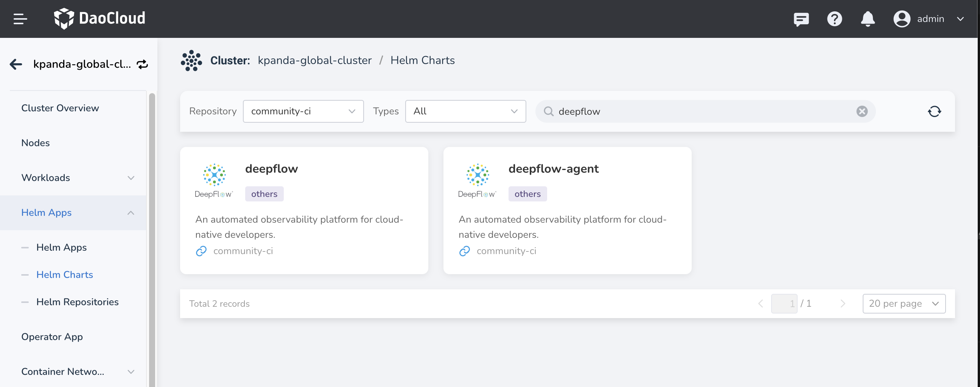The image size is (980, 387).
Task: Open Cluster Overview page
Action: click(x=60, y=108)
